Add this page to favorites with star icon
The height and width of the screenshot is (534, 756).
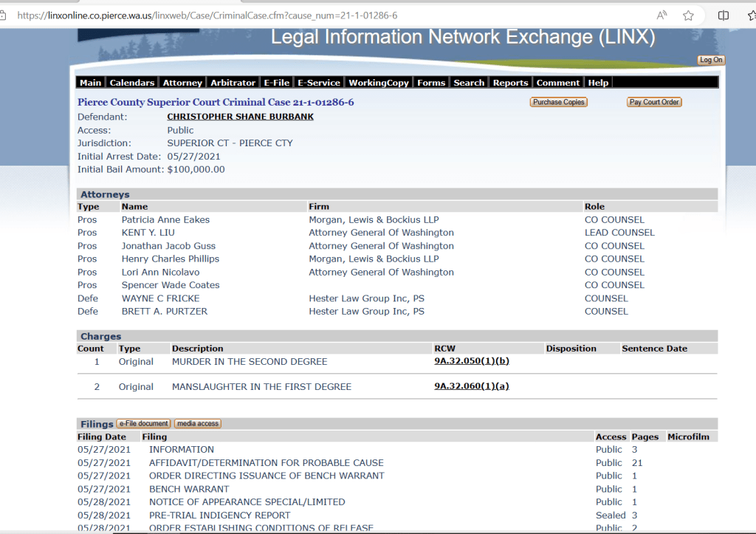688,16
